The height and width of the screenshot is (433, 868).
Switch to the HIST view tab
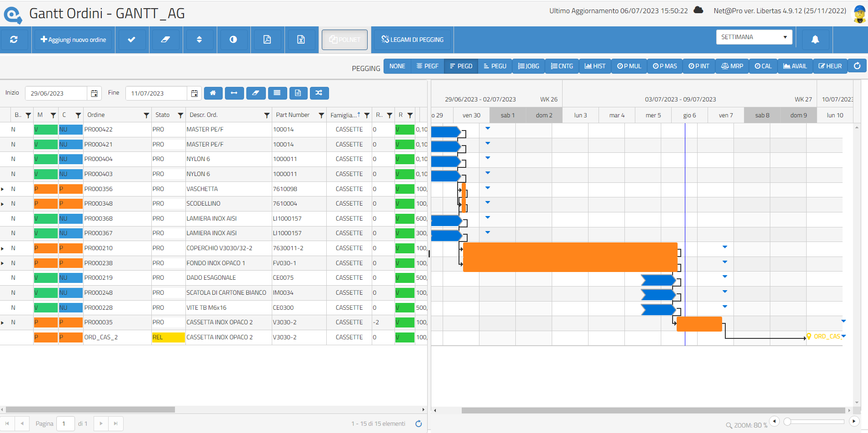[x=594, y=66]
